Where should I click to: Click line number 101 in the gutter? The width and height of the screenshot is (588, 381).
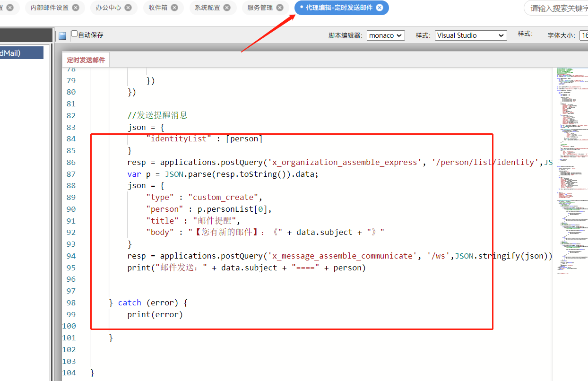pos(69,338)
